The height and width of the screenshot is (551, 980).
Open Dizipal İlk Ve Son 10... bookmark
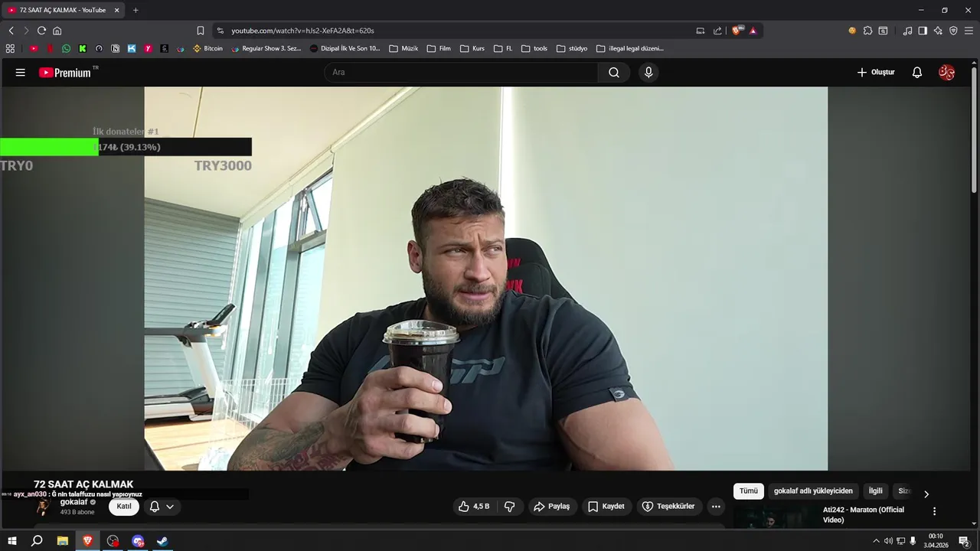pyautogui.click(x=345, y=48)
